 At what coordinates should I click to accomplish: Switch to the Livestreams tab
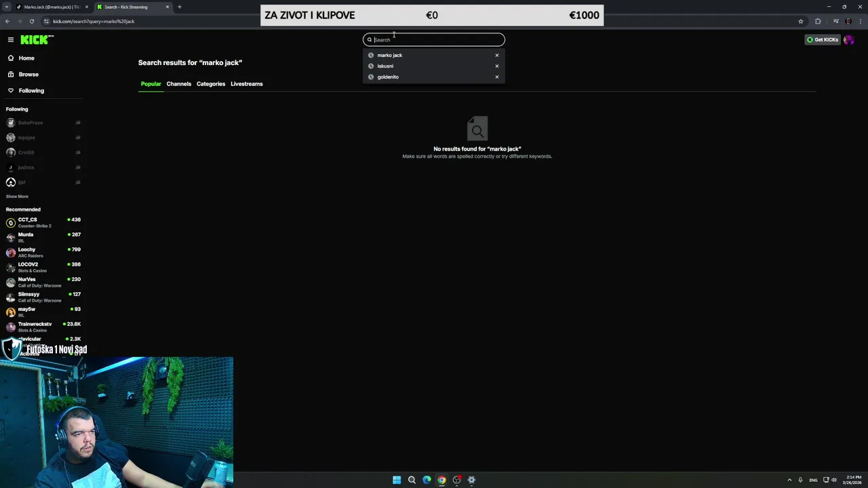click(247, 84)
